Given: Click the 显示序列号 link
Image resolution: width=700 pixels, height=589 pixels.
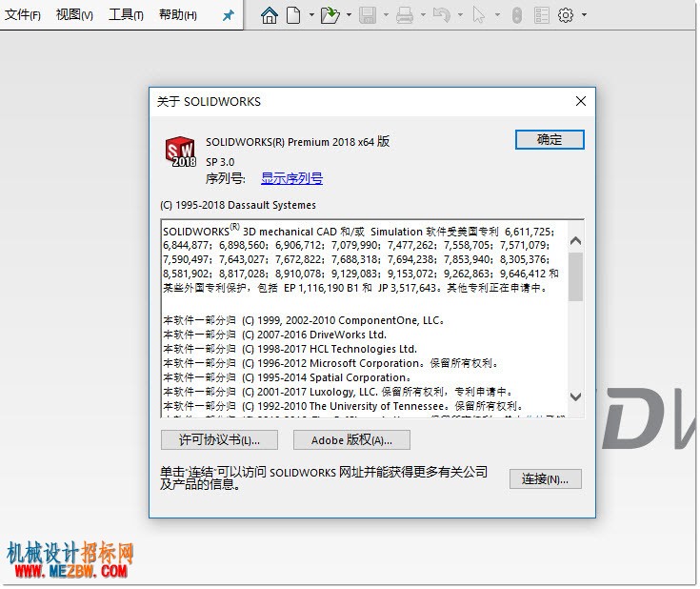Looking at the screenshot, I should point(291,179).
